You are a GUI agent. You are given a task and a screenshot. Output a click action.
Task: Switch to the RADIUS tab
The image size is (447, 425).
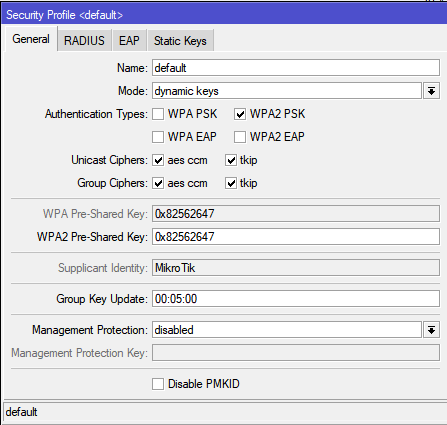click(x=84, y=41)
